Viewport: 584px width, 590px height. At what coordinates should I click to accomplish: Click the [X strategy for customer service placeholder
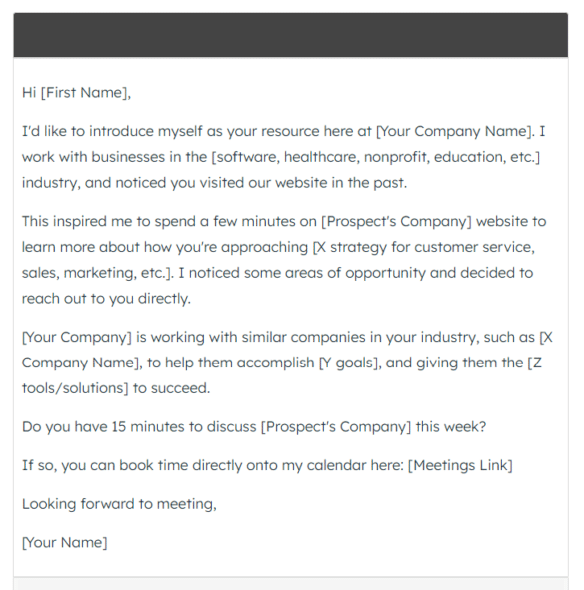pyautogui.click(x=423, y=247)
